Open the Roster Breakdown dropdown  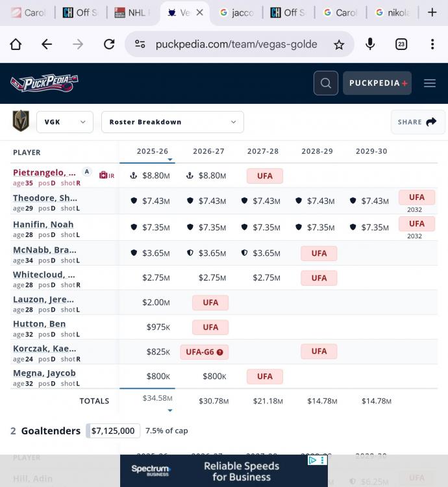[x=172, y=122]
